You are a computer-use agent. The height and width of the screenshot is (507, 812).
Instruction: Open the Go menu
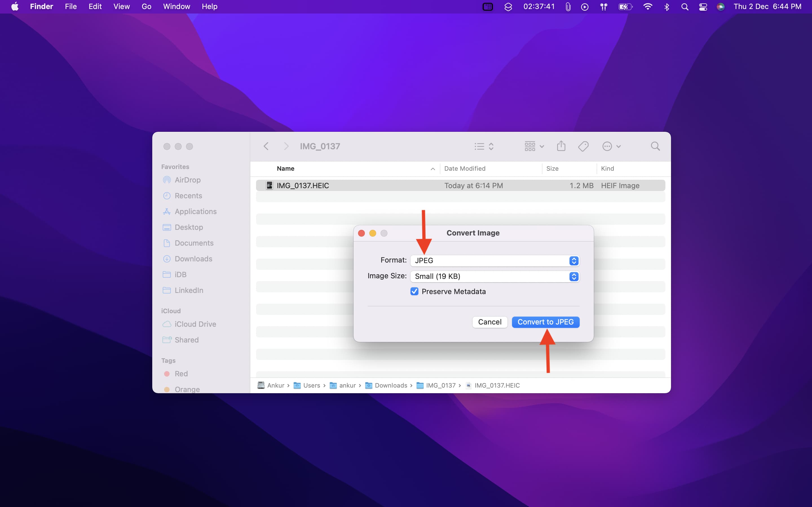click(146, 6)
